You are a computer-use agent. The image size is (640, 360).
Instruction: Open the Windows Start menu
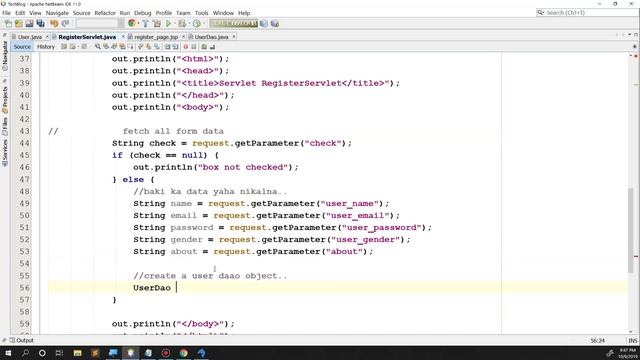8,353
